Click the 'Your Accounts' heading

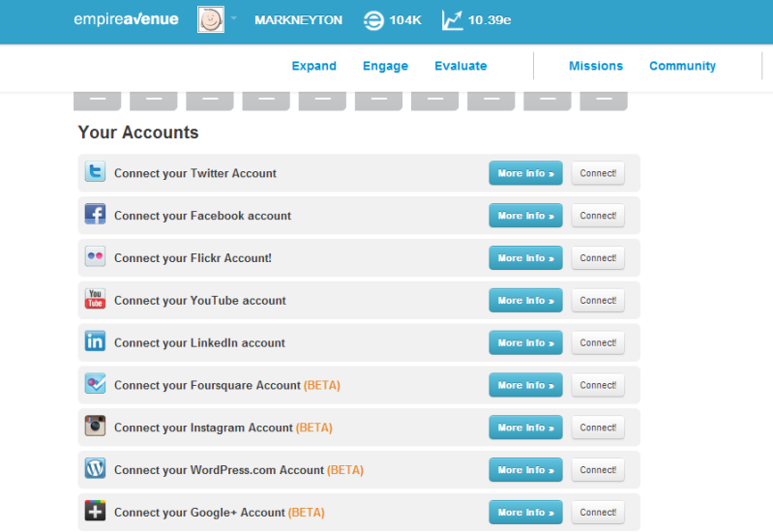pyautogui.click(x=138, y=133)
